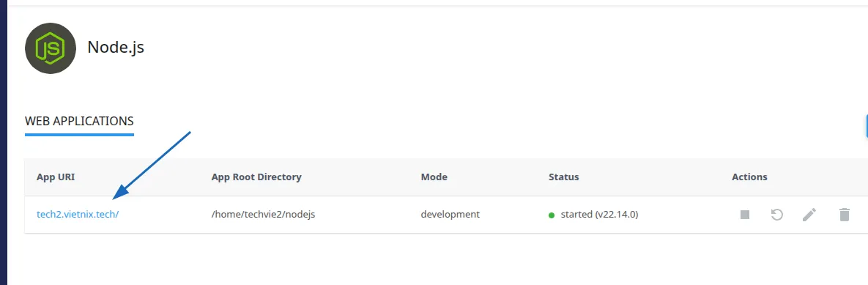868x285 pixels.
Task: Edit the tech2.vietnix.tech application
Action: pos(809,215)
